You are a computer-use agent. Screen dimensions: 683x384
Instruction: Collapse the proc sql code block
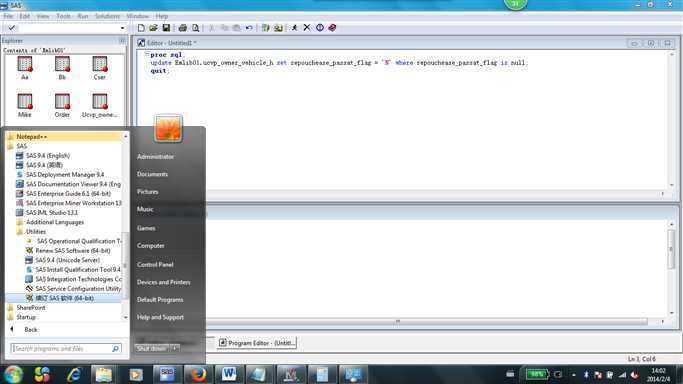pos(147,55)
